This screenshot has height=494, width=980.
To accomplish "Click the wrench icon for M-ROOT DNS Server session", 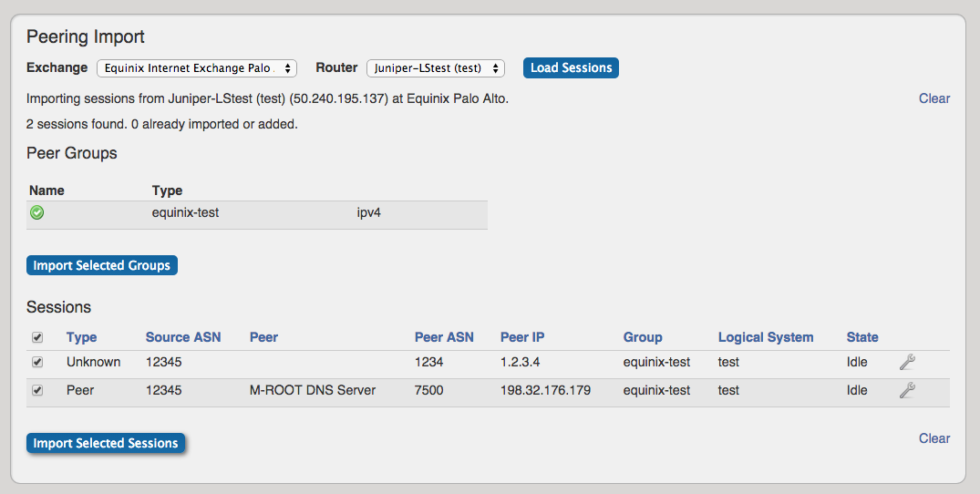I will pyautogui.click(x=906, y=391).
